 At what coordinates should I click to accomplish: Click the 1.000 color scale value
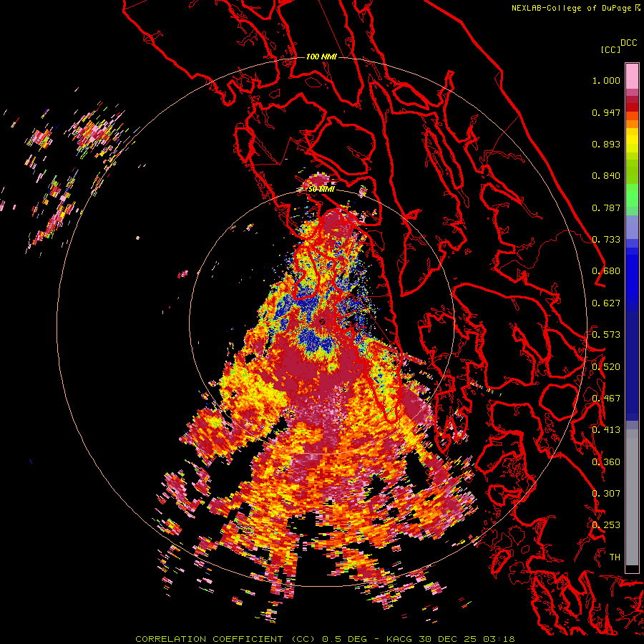(x=606, y=80)
